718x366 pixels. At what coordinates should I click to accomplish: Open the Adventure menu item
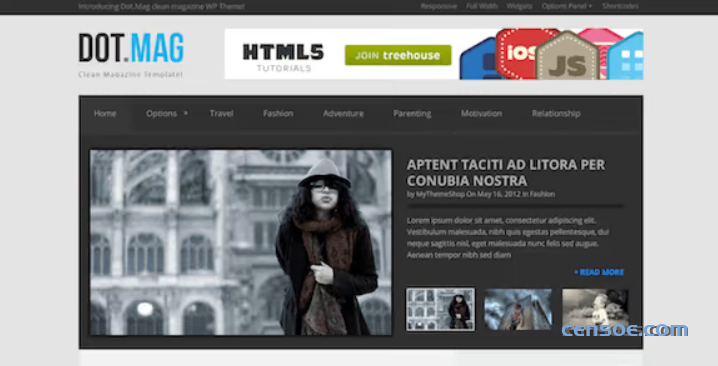point(343,113)
